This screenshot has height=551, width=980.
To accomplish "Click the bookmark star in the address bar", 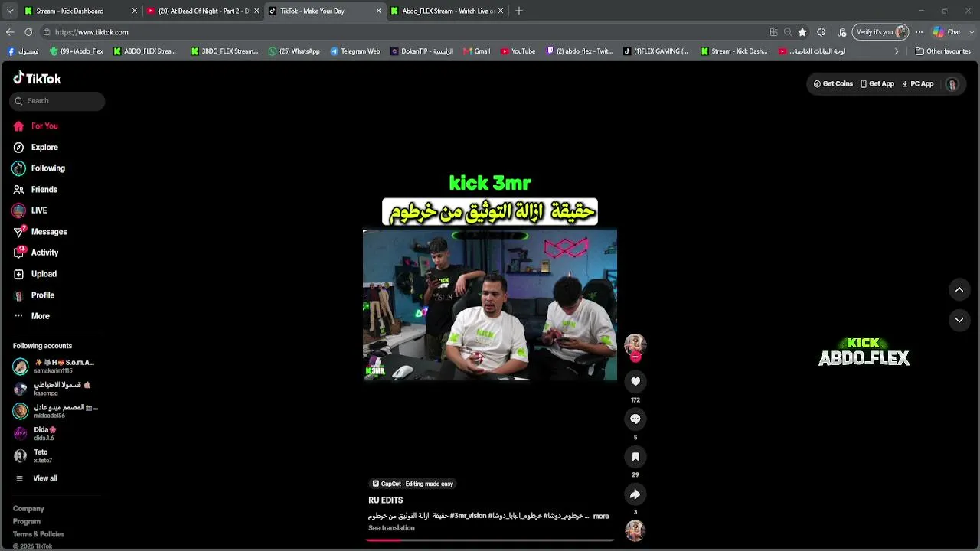I will [802, 32].
